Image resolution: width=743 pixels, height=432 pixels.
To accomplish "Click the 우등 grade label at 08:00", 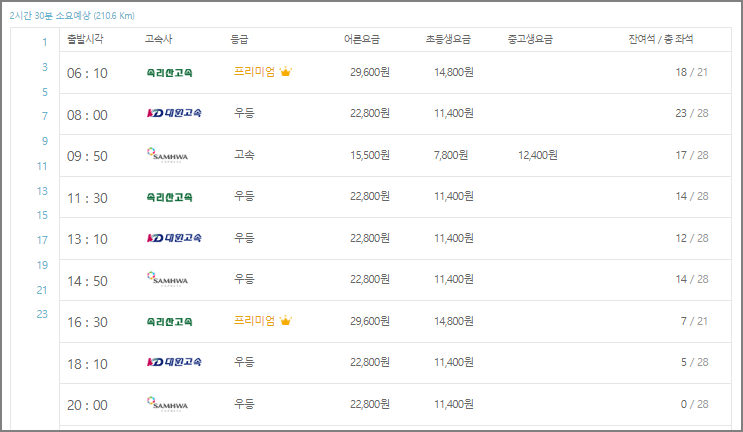I will click(x=244, y=113).
